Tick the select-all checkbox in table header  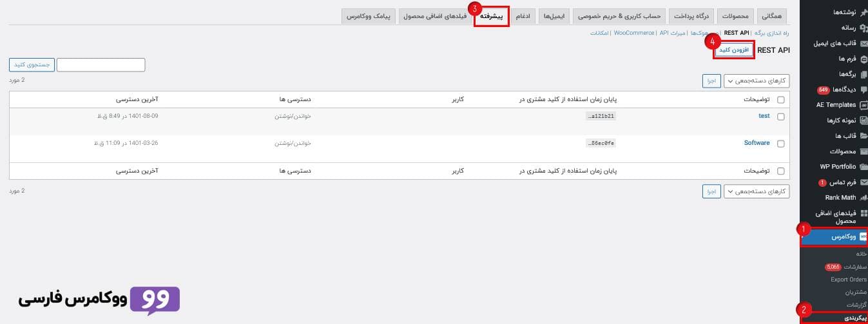[781, 100]
